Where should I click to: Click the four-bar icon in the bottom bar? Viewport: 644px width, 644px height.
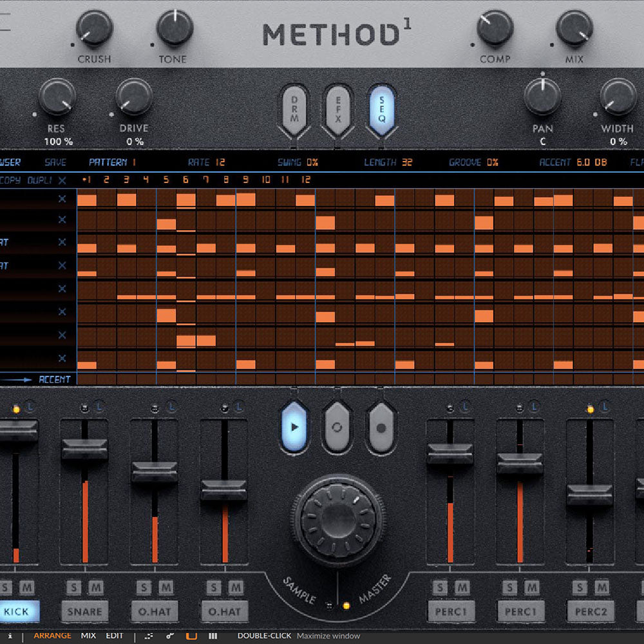(x=213, y=636)
